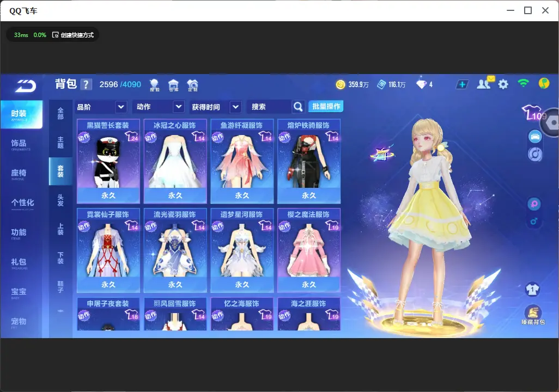The image size is (559, 392).
Task: Click the gold coin currency icon
Action: [341, 84]
